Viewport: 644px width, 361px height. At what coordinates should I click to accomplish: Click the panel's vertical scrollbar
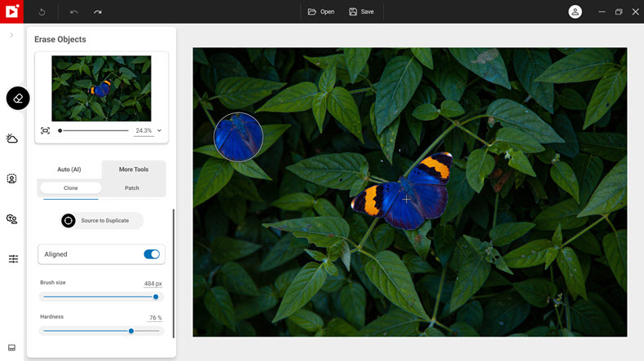pyautogui.click(x=174, y=273)
